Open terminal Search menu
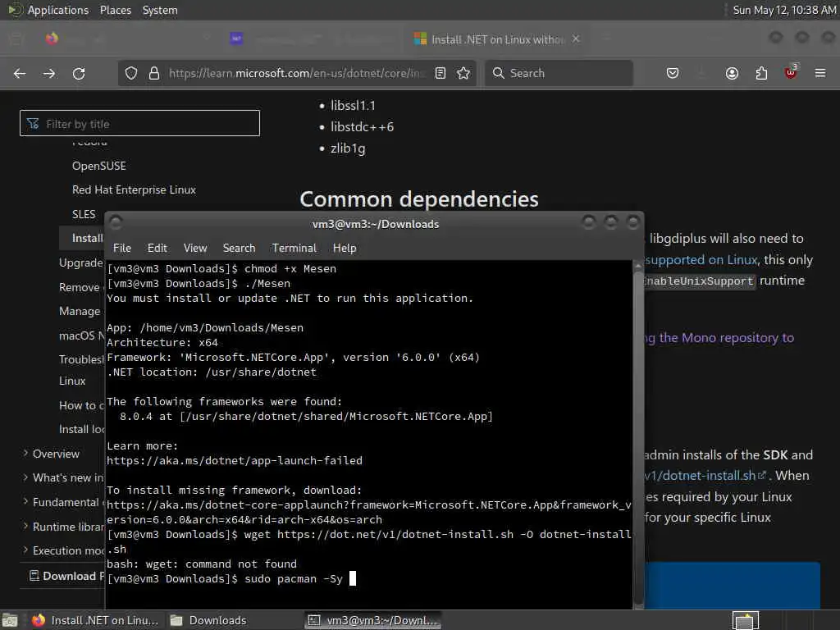Image resolution: width=840 pixels, height=630 pixels. (239, 248)
